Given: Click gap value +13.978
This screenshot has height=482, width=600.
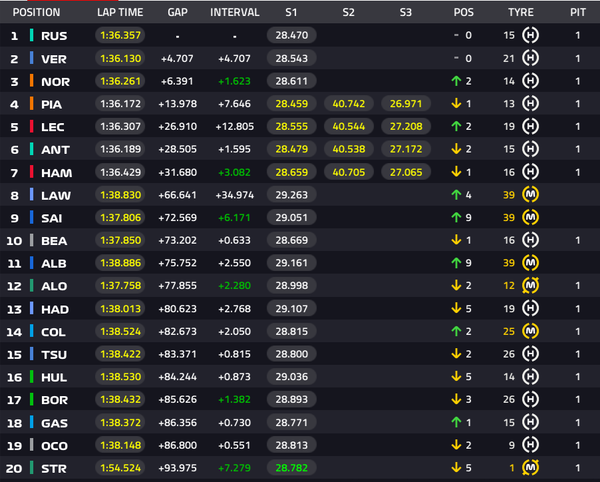Looking at the screenshot, I should click(x=178, y=104).
